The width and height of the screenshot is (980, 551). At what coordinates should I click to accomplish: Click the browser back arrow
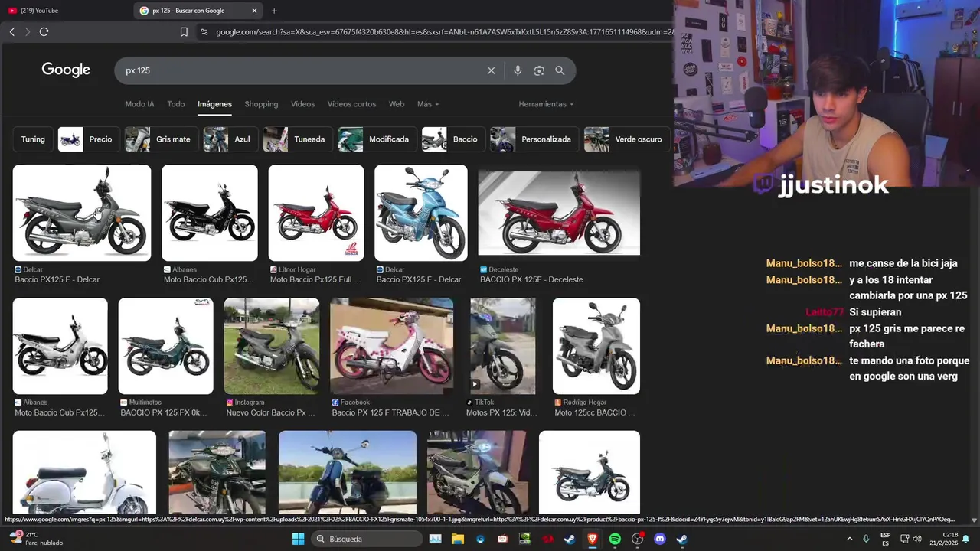pos(11,31)
